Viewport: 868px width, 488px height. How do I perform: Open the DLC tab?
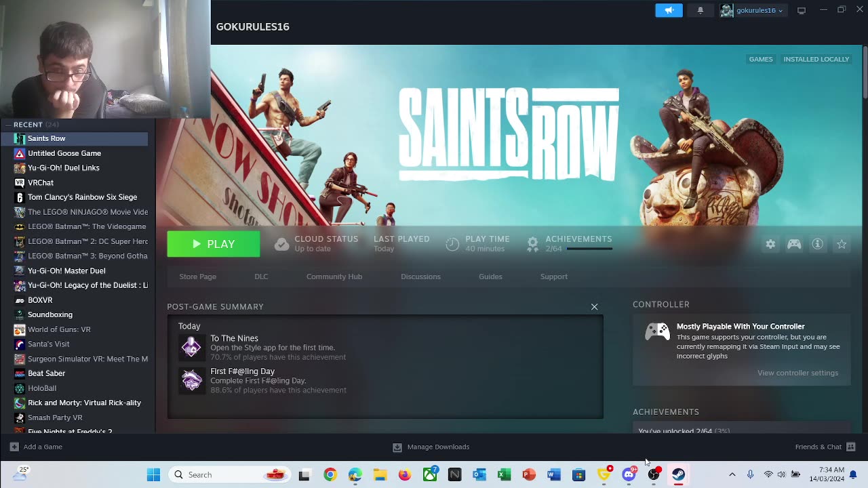click(x=261, y=277)
